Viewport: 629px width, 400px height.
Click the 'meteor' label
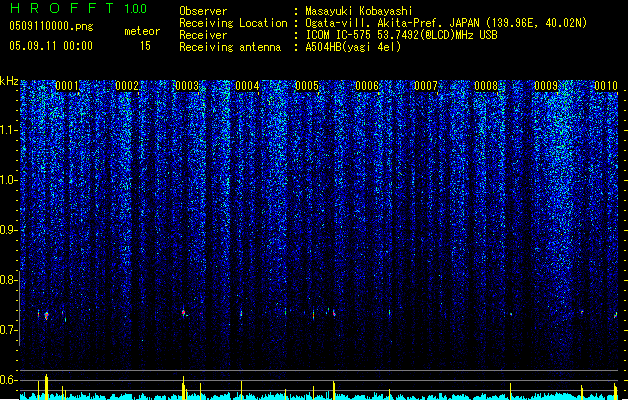point(142,31)
